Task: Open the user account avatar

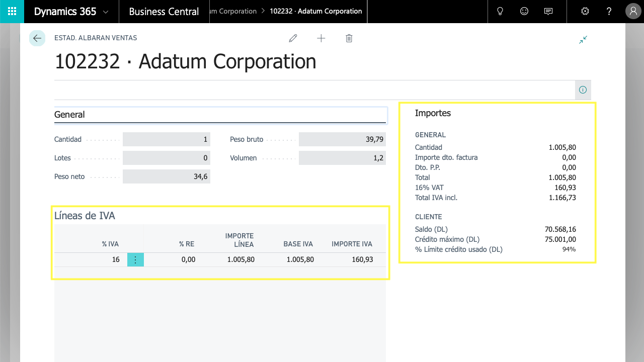Action: pos(633,12)
